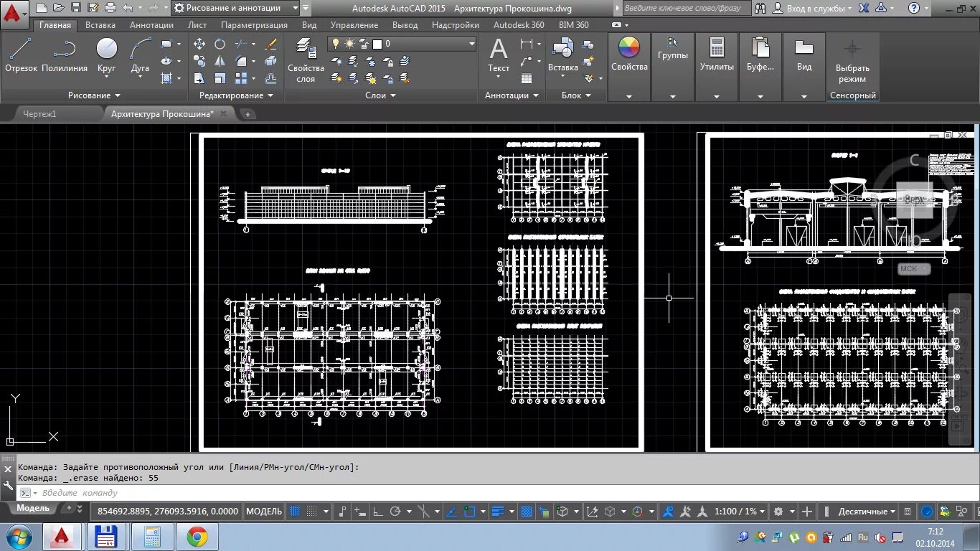Viewport: 980px width, 551px height.
Task: Select the Rotate tool icon
Action: tap(220, 44)
